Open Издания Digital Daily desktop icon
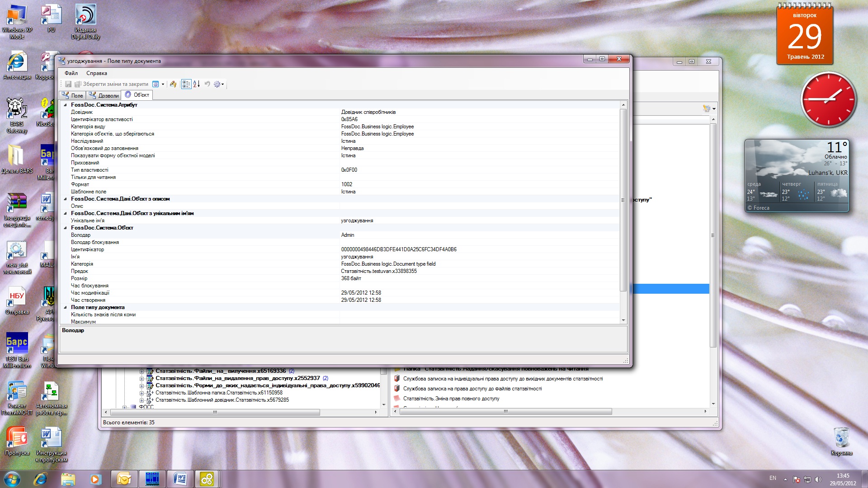The width and height of the screenshot is (868, 488). pos(85,21)
